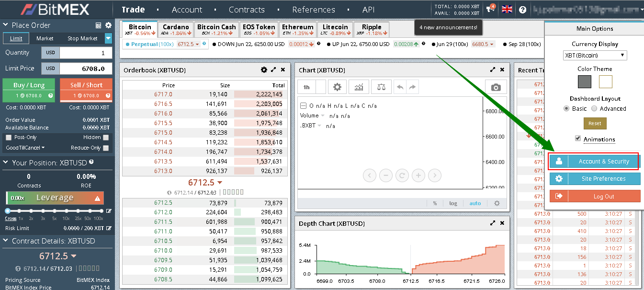Open the References menu
The image size is (644, 290).
(x=315, y=10)
